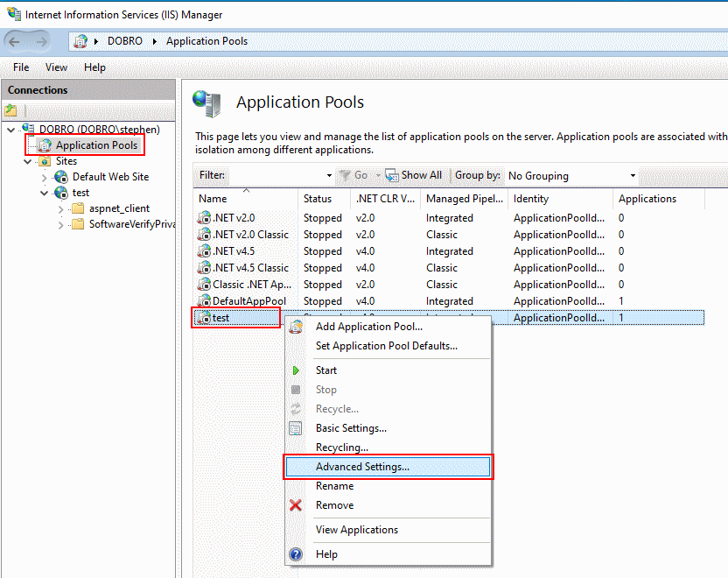
Task: Click the aspnet_client folder icon
Action: tap(78, 208)
